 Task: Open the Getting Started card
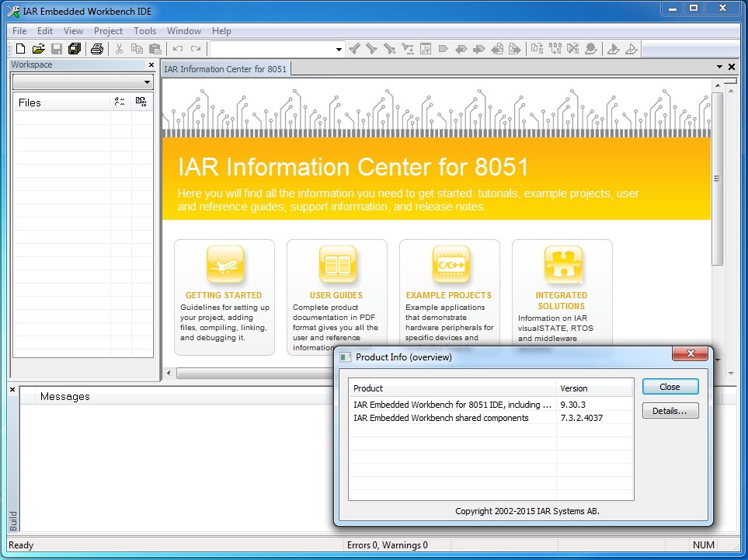pos(224,297)
